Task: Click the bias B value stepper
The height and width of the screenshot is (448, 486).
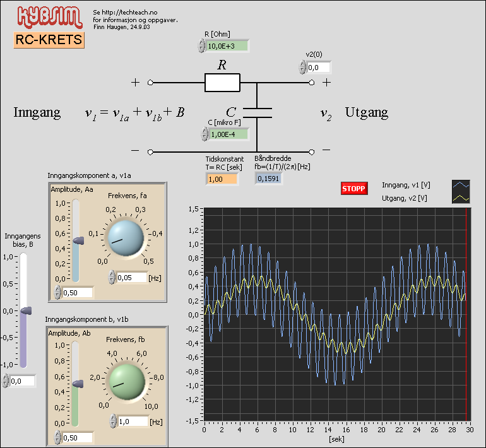Action: [6, 381]
